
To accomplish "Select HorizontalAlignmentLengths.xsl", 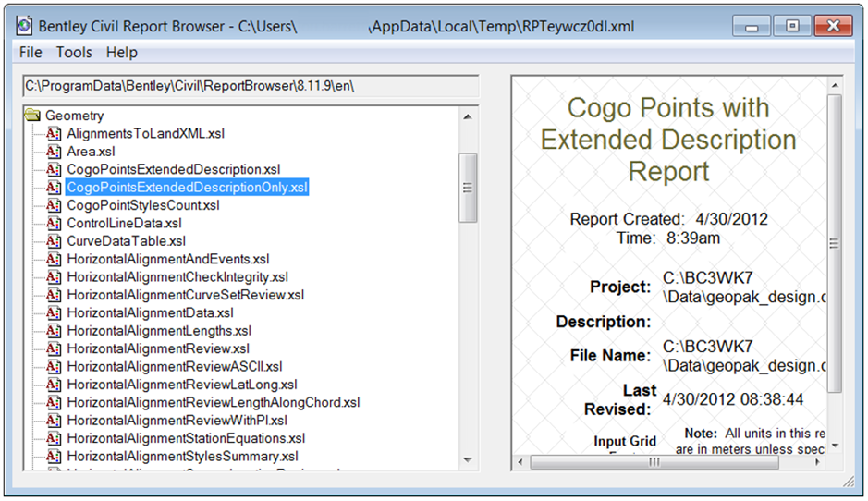I will point(159,331).
